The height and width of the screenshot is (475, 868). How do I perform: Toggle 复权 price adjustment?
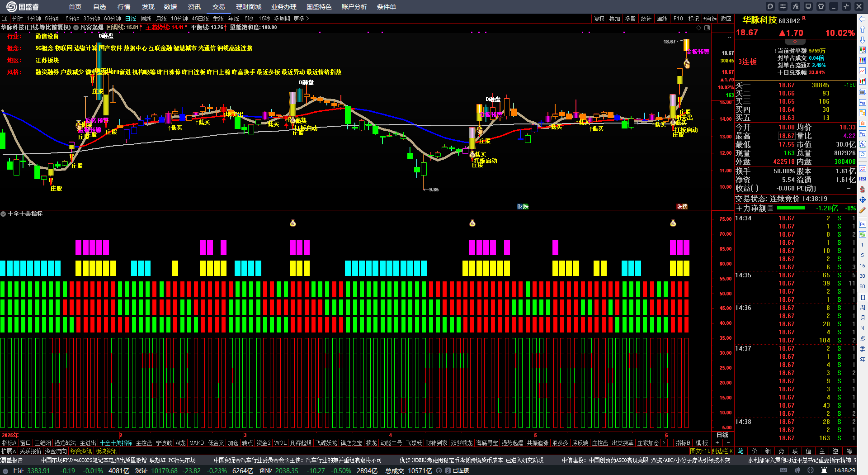click(599, 19)
